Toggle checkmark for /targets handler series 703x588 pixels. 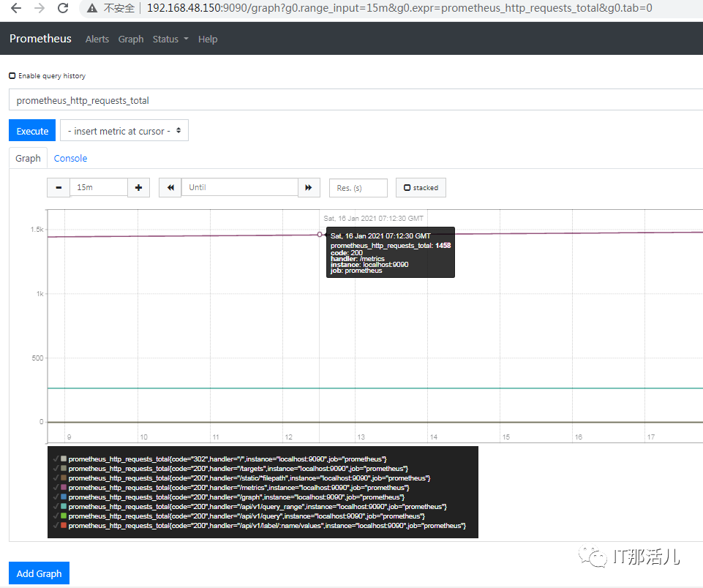pyautogui.click(x=56, y=468)
